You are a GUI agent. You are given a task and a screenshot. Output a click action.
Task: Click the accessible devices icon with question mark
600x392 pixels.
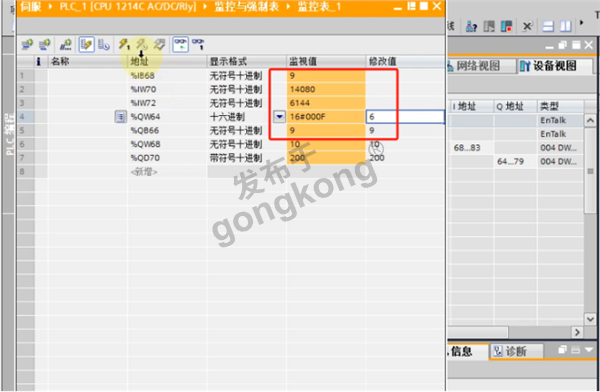point(471,26)
